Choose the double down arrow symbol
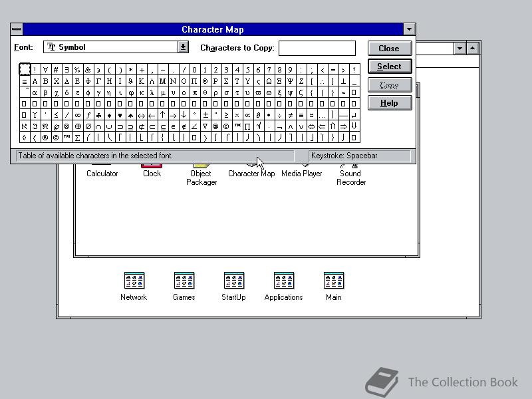Screen dimensions: 532x399 pyautogui.click(x=354, y=126)
